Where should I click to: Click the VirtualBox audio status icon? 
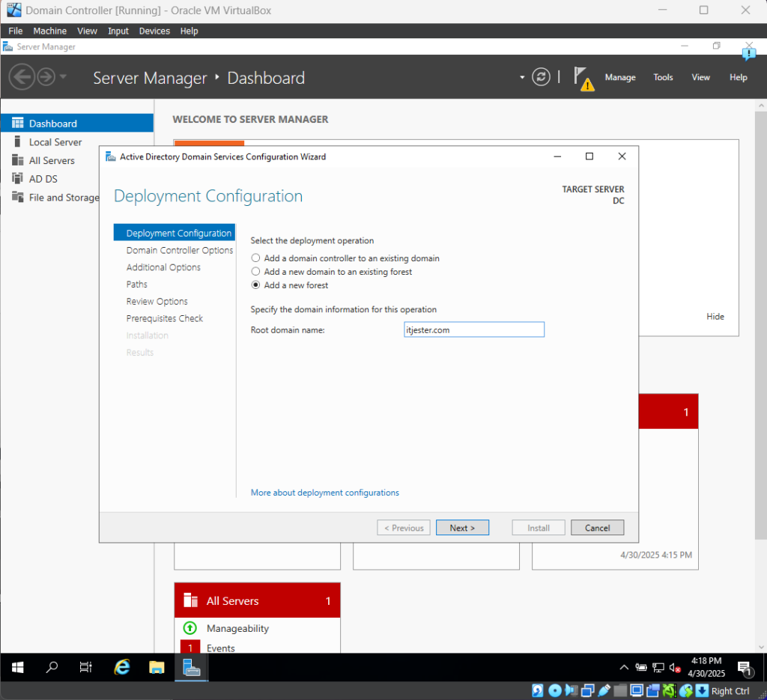571,690
